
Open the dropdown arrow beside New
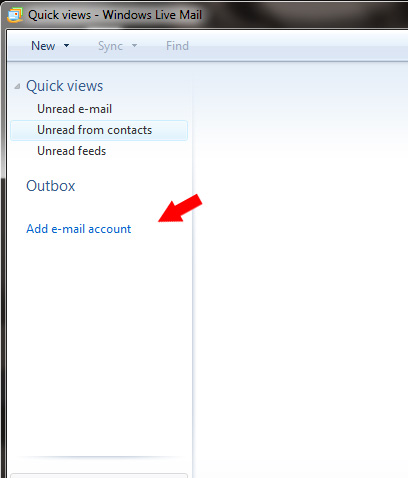pyautogui.click(x=67, y=46)
